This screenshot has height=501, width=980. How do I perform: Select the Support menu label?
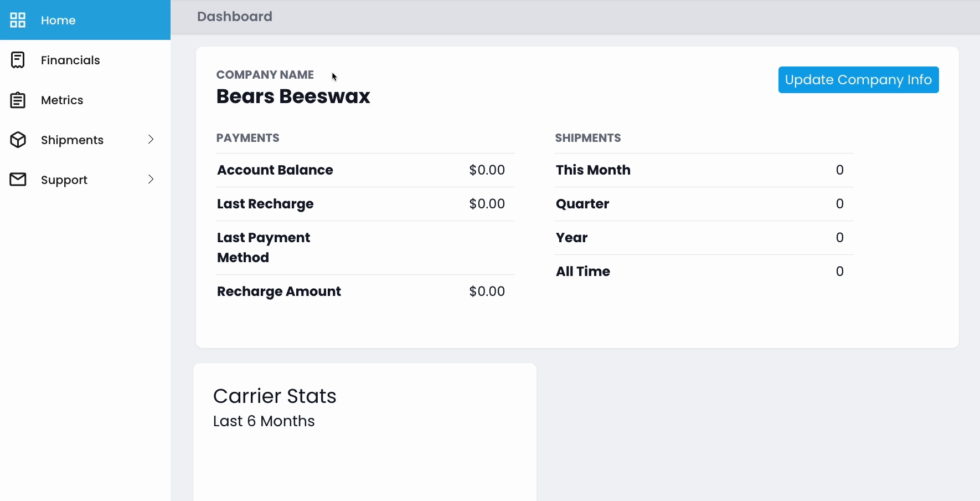(x=64, y=180)
